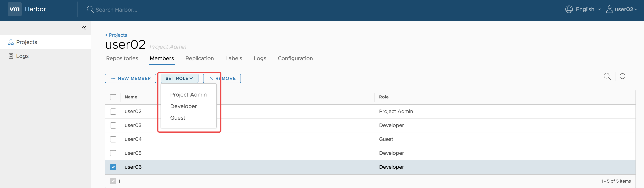The width and height of the screenshot is (644, 188).
Task: Toggle the SET ROLE dropdown
Action: click(x=179, y=78)
